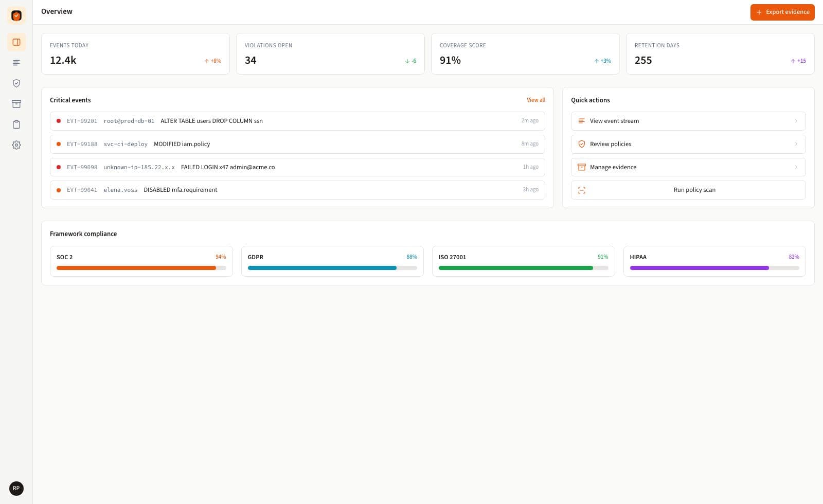Open event EVT-99041 DISABLED mfa.requirement row
Image resolution: width=823 pixels, height=504 pixels.
click(297, 190)
